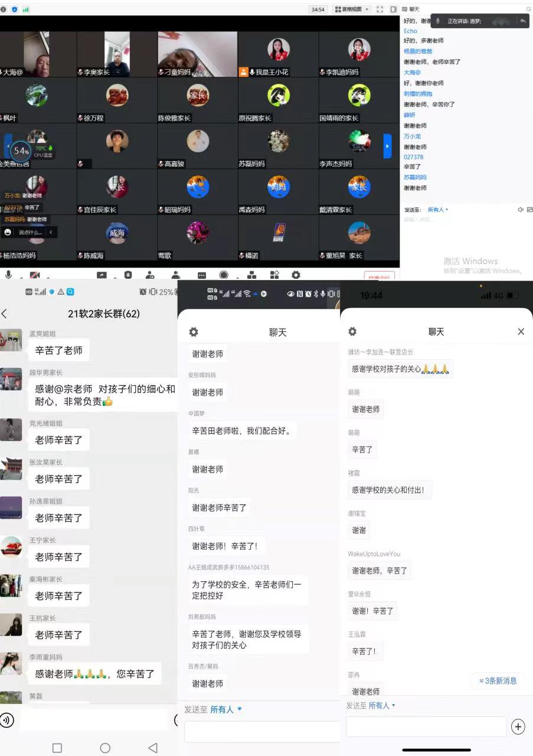This screenshot has width=533, height=756.
Task: Open chat settings gear in middle phone
Action: point(194,332)
